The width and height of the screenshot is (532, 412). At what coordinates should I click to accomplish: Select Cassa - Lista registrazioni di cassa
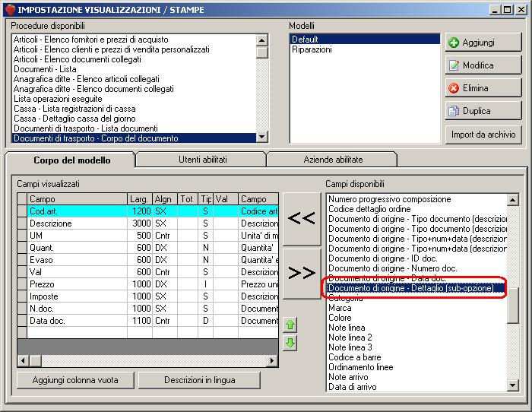[134, 109]
